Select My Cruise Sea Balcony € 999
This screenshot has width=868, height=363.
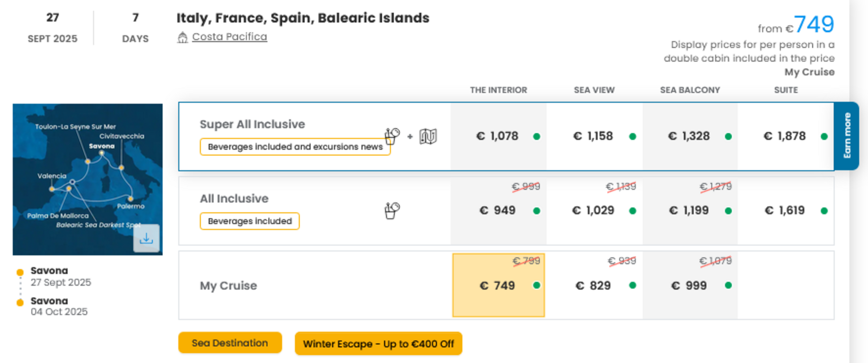(690, 285)
